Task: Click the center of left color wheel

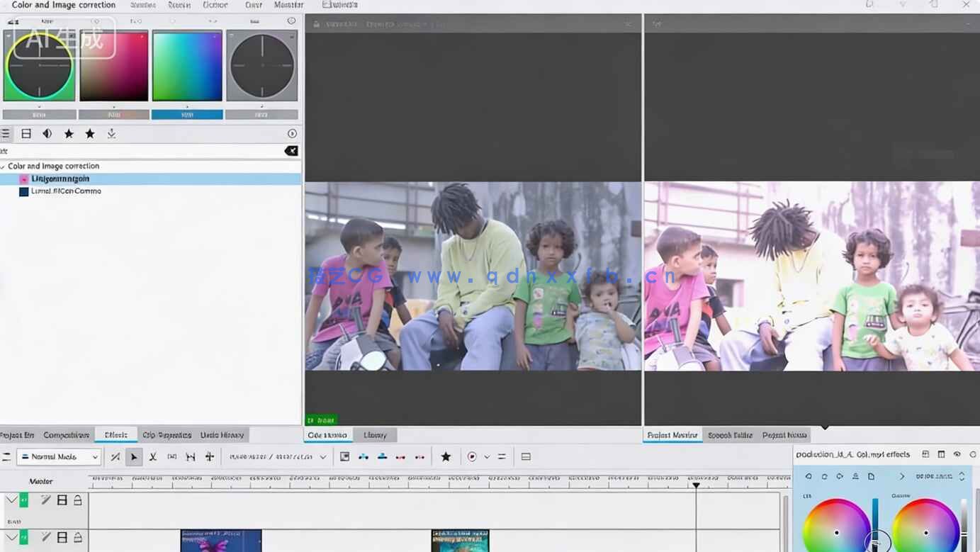Action: tap(837, 532)
